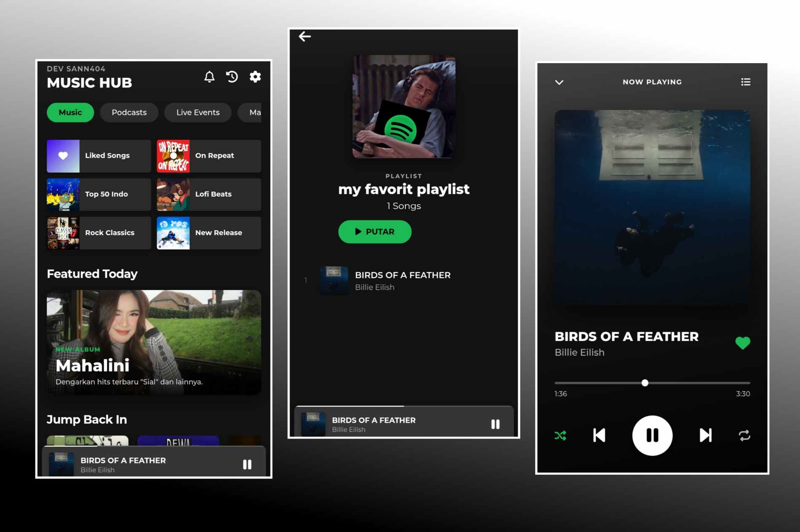Screen dimensions: 800x532
Task: Open notifications bell in Music Hub
Action: tap(209, 77)
